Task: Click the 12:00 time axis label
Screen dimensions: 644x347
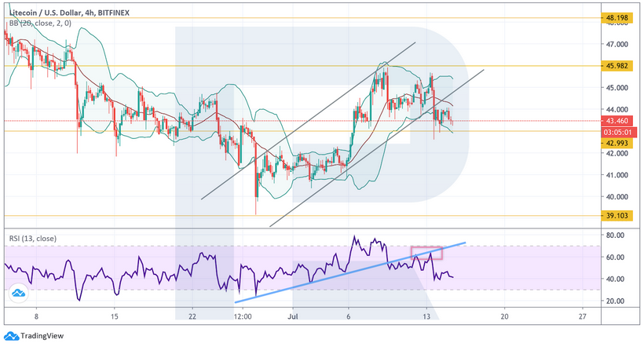Action: [x=243, y=316]
